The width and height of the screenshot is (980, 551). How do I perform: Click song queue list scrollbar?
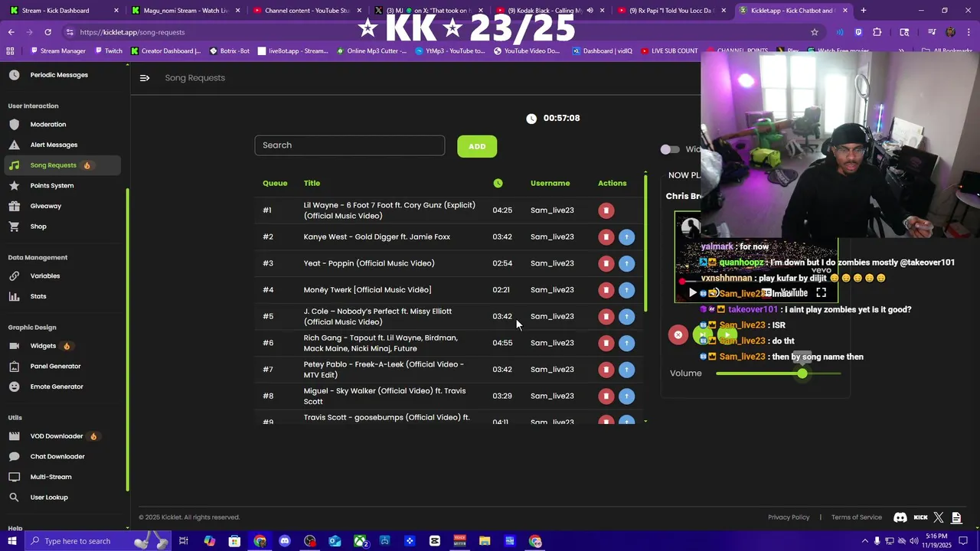click(x=645, y=245)
